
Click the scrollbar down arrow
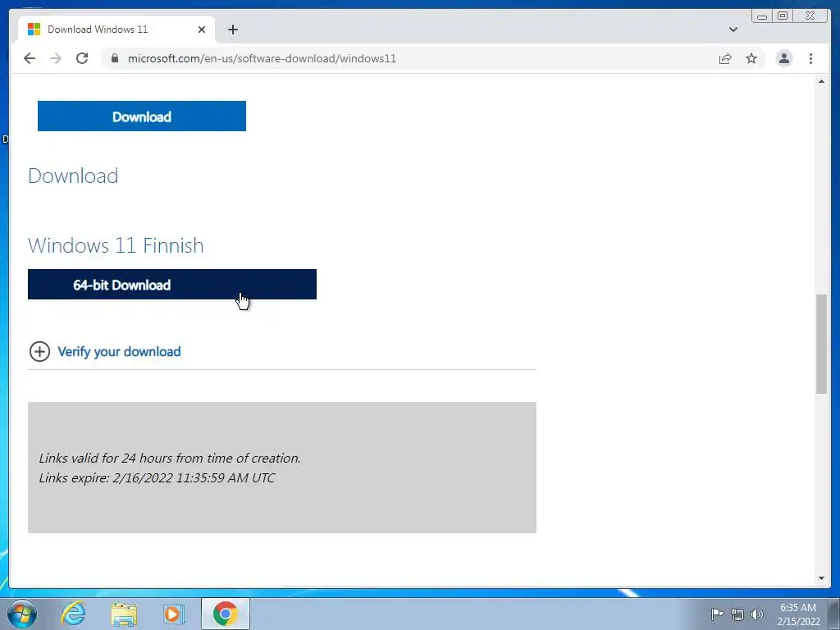pos(821,578)
